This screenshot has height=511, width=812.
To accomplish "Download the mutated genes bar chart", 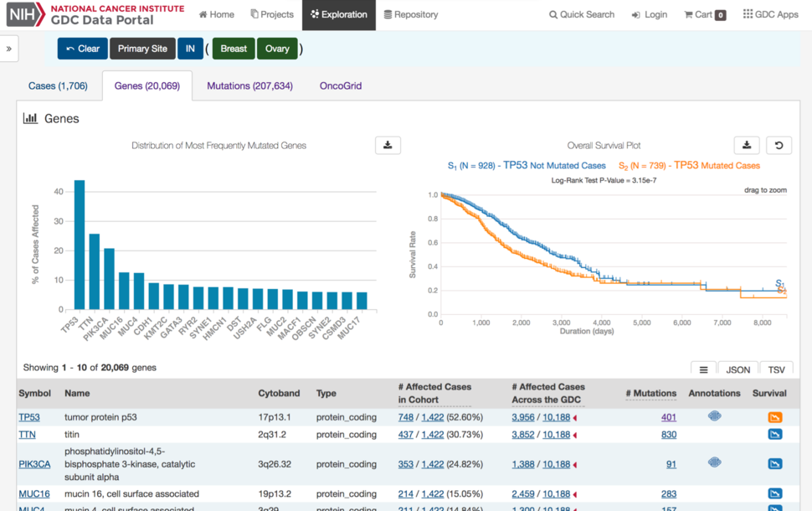I will 388,145.
